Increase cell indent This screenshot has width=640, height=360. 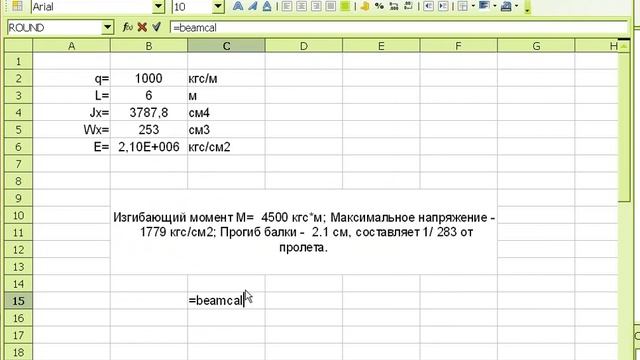[x=443, y=6]
